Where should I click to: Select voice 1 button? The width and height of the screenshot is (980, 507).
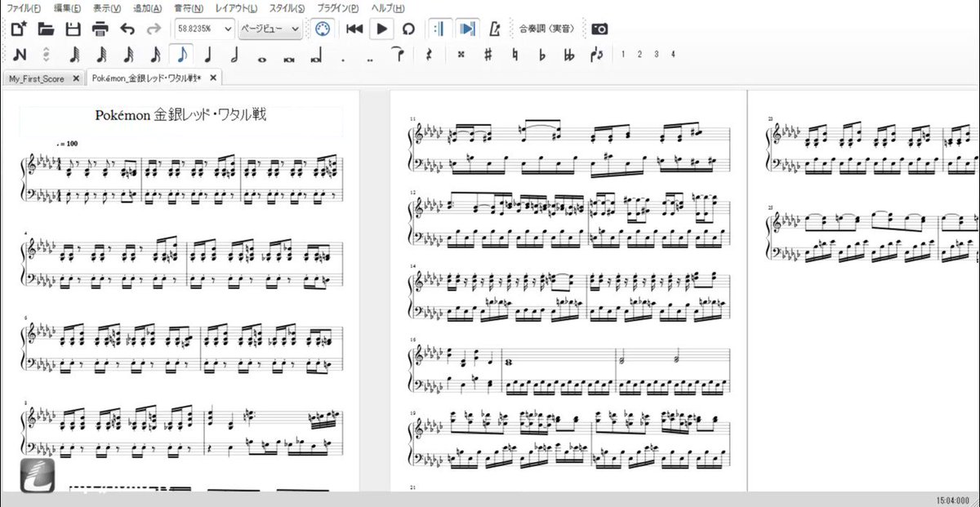tap(622, 55)
